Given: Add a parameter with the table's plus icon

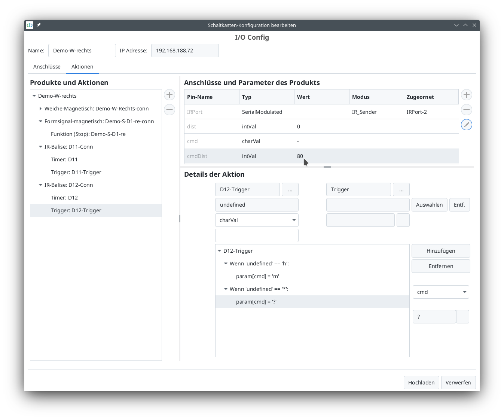Looking at the screenshot, I should click(466, 95).
